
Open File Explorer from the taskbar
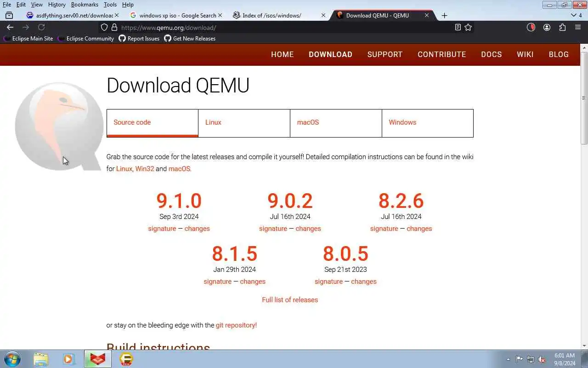pos(40,359)
